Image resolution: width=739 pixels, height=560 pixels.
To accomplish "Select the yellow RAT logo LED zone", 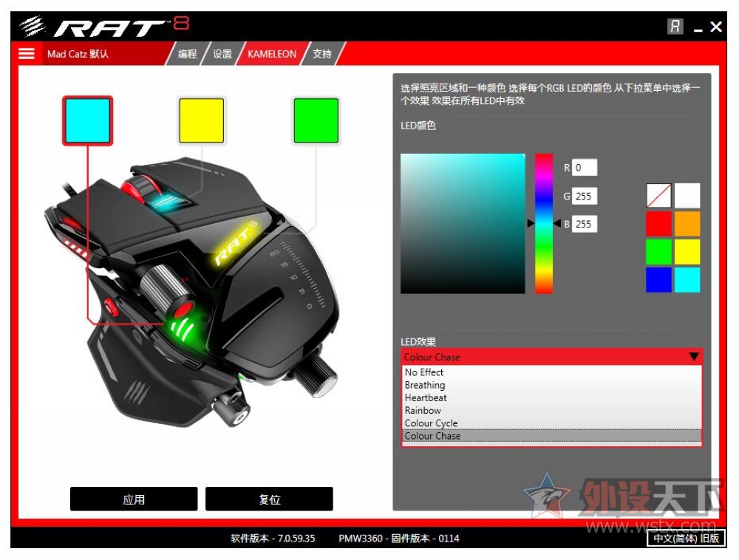I will coord(201,120).
